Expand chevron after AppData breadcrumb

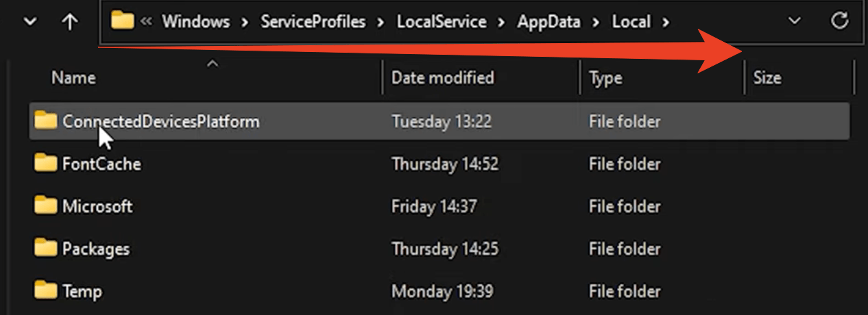pyautogui.click(x=596, y=23)
